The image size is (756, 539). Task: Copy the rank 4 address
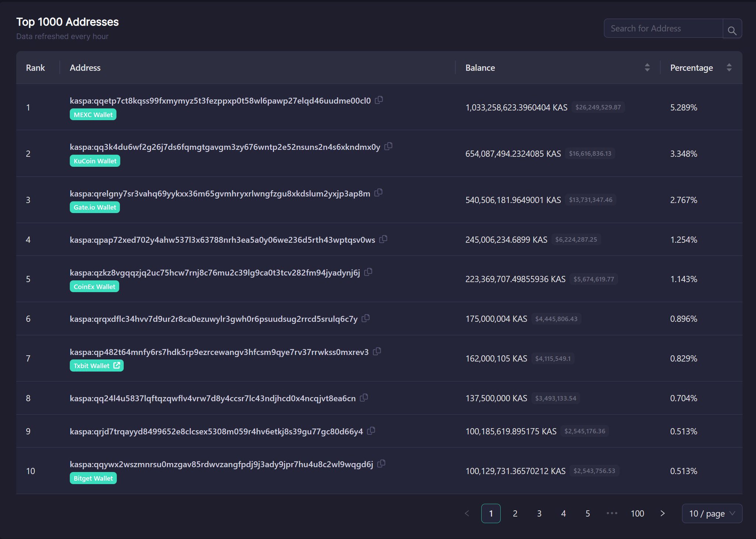coord(384,239)
